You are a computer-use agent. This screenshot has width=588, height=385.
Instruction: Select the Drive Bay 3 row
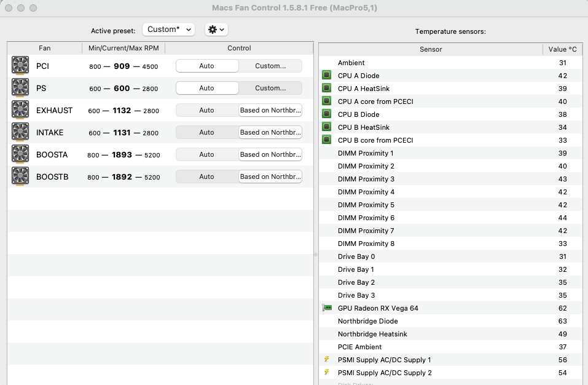coord(451,295)
